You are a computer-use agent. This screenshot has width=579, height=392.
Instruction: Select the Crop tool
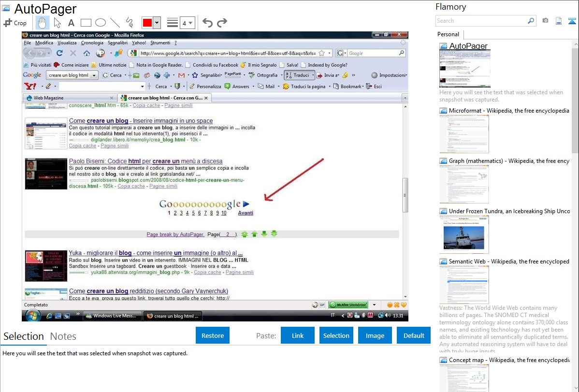(15, 23)
